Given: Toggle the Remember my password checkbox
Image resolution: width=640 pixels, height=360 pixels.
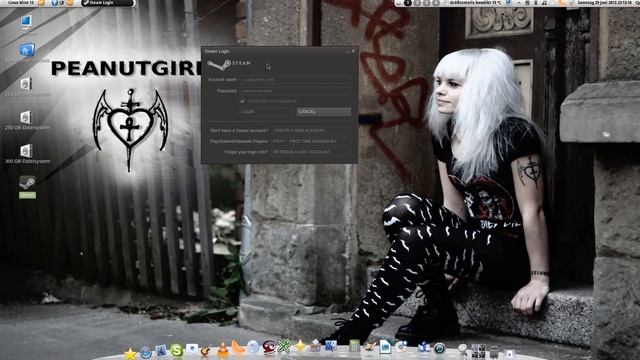Looking at the screenshot, I should pos(243,100).
